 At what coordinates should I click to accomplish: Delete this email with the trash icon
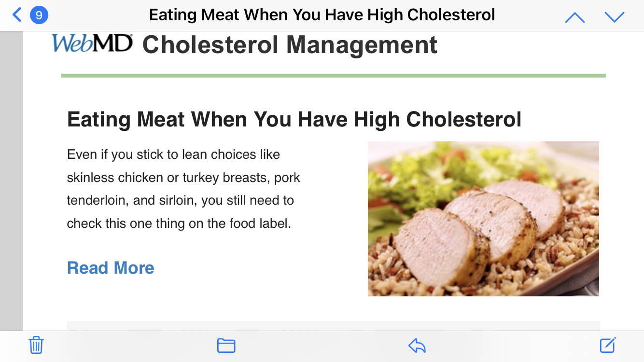[x=36, y=346]
